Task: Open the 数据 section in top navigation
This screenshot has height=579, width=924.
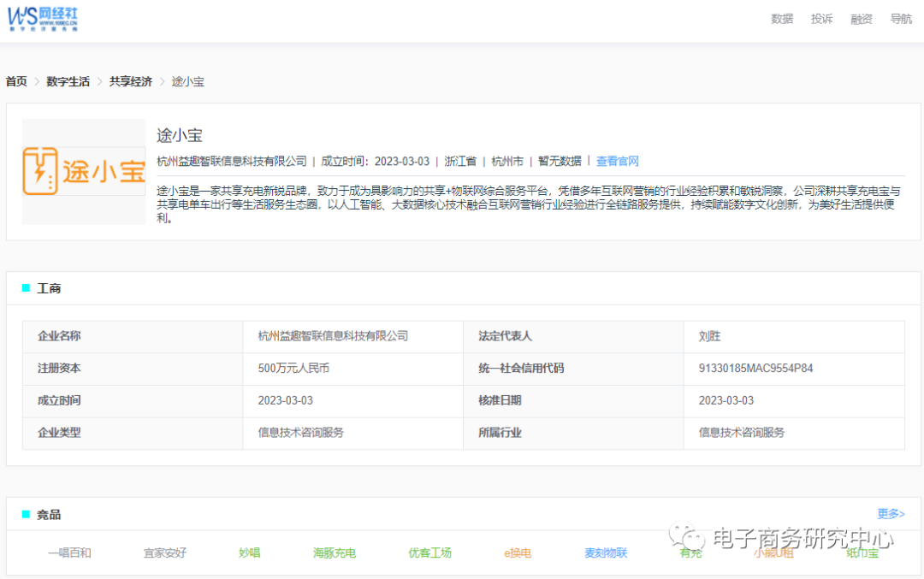Action: 781,18
